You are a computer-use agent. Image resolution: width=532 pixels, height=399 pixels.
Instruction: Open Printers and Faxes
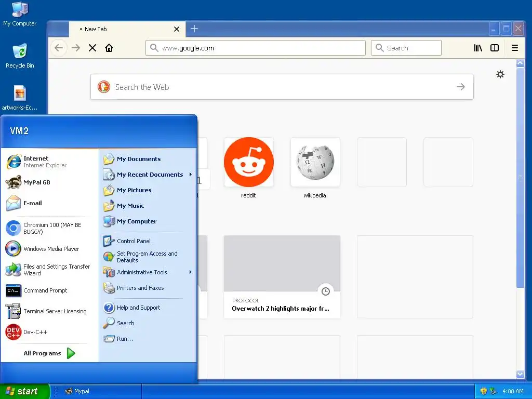[148, 288]
